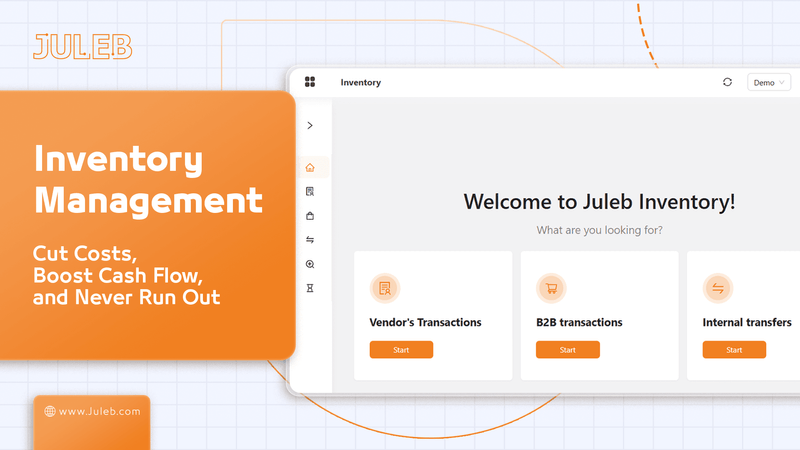Start Vendor's Transactions

(401, 350)
